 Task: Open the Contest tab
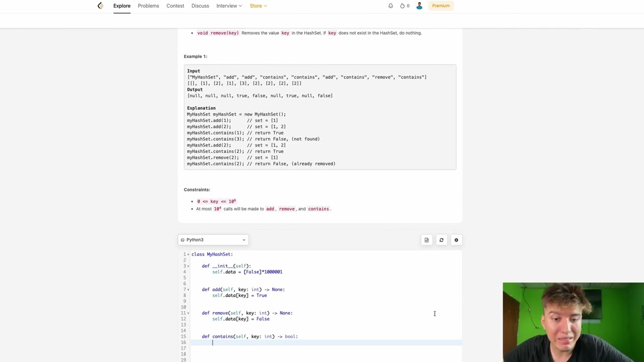pyautogui.click(x=175, y=6)
